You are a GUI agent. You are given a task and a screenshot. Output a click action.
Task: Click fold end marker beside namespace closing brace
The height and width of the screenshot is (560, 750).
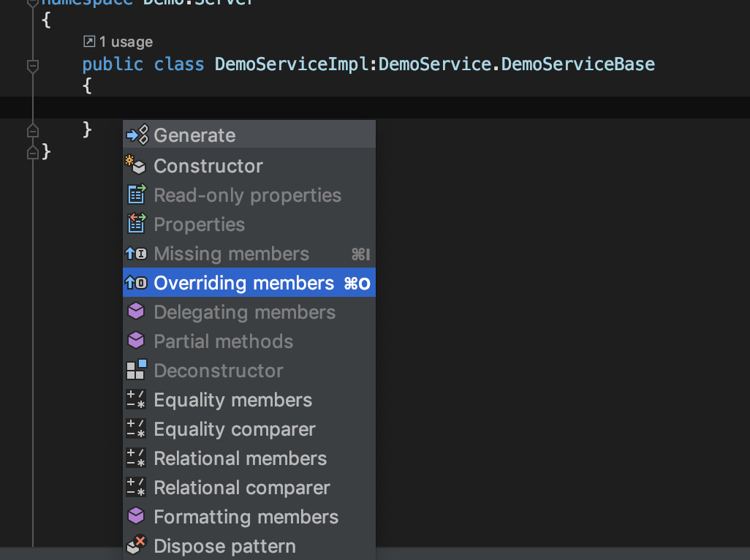pos(32,152)
